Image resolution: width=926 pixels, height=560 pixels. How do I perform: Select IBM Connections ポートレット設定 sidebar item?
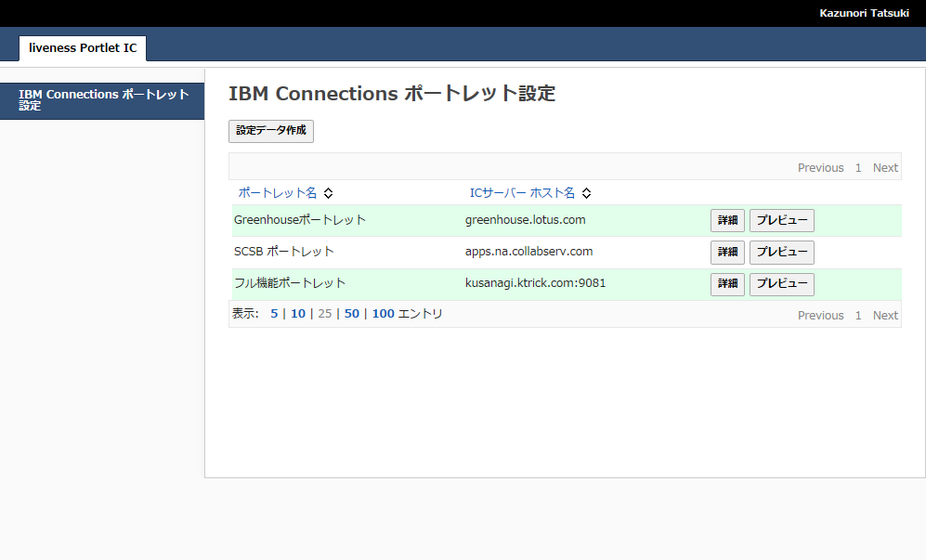[x=102, y=100]
